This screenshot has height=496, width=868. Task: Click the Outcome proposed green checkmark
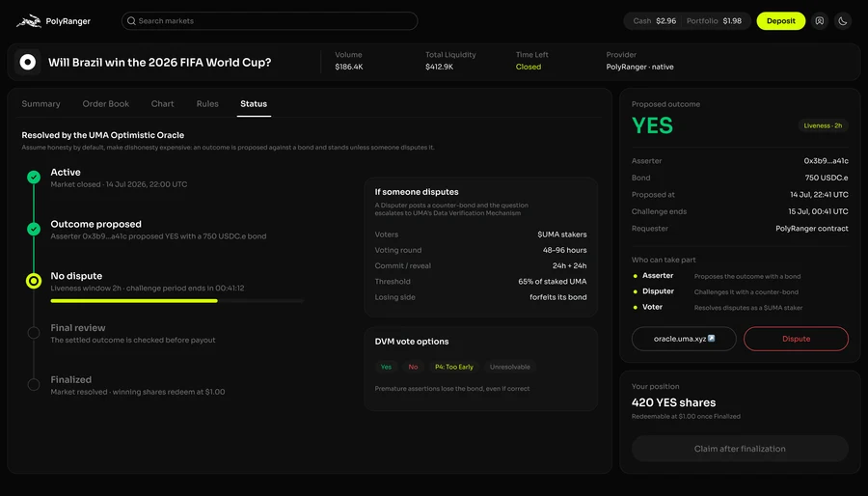click(34, 229)
